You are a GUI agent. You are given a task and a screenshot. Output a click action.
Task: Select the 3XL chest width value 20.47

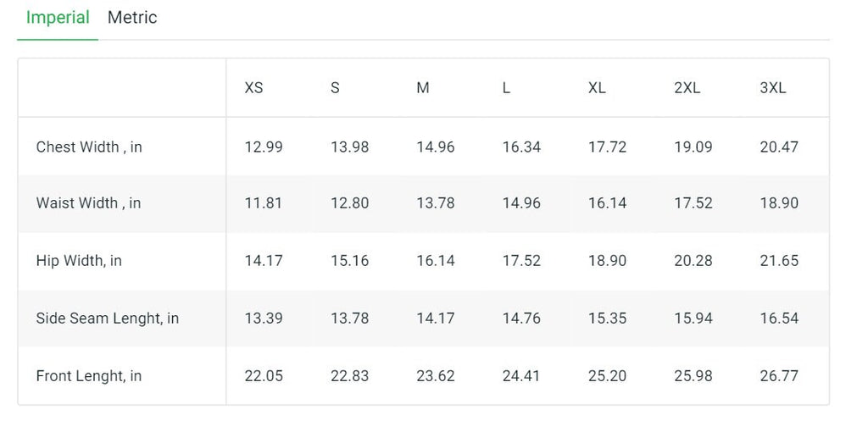point(779,147)
